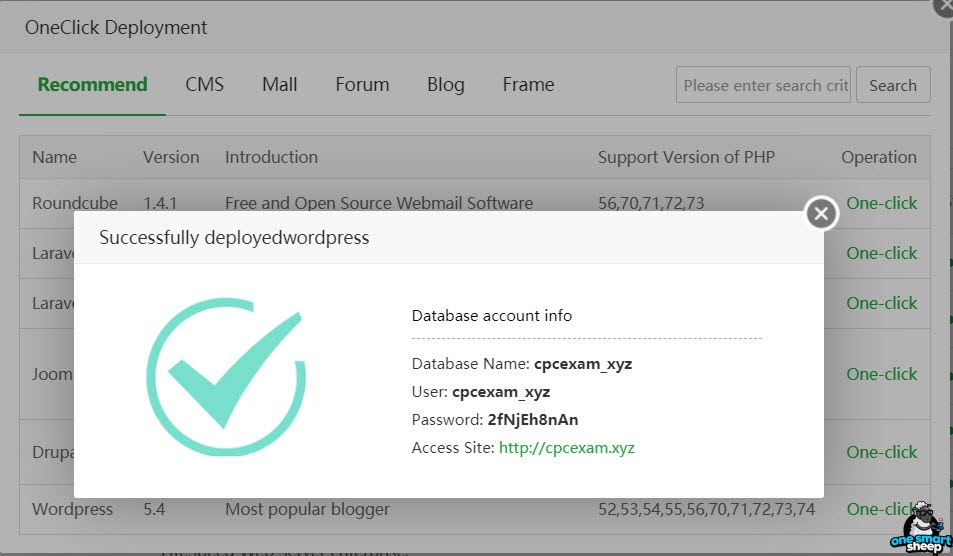Click Roundcube PHP versions 56,70,71,72,73
The image size is (953, 556).
tap(651, 203)
